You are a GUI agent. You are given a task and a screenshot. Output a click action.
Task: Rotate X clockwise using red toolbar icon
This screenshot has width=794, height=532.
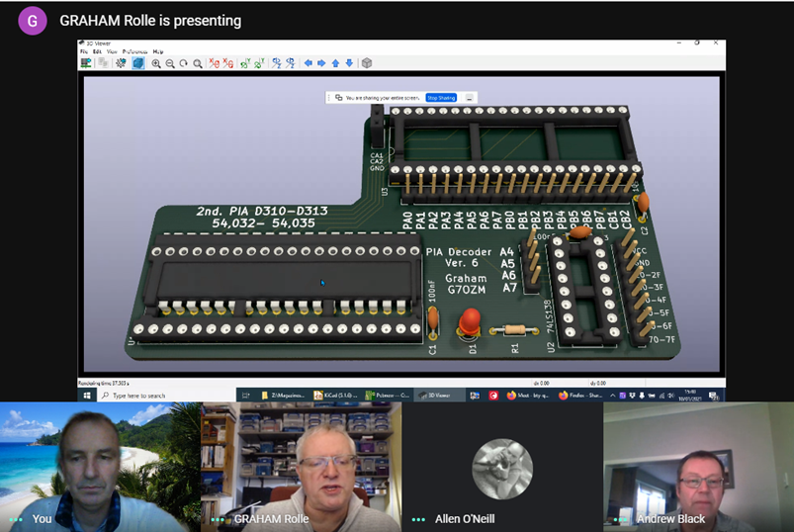coord(215,63)
